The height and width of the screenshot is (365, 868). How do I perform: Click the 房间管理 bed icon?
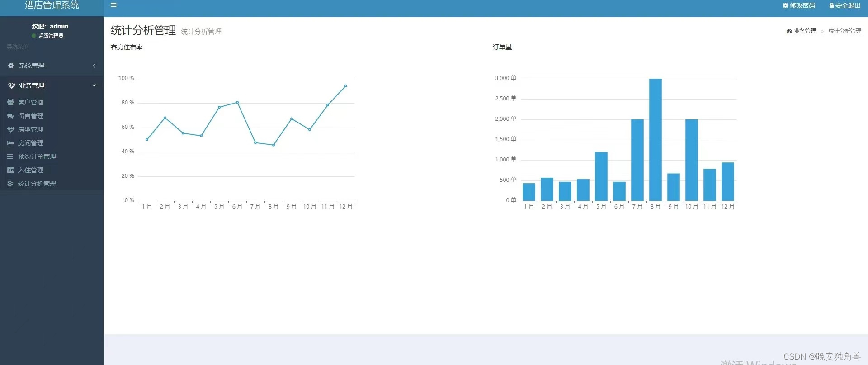tap(11, 143)
